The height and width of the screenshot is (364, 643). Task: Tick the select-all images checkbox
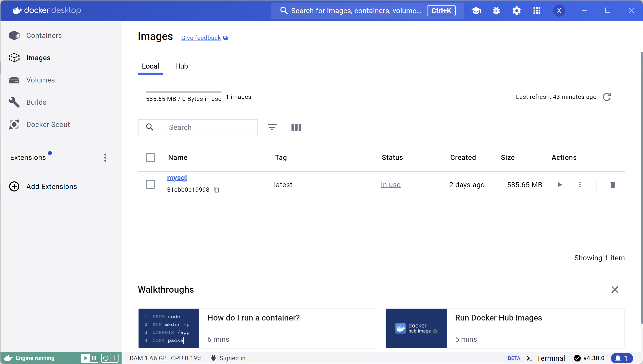click(150, 157)
